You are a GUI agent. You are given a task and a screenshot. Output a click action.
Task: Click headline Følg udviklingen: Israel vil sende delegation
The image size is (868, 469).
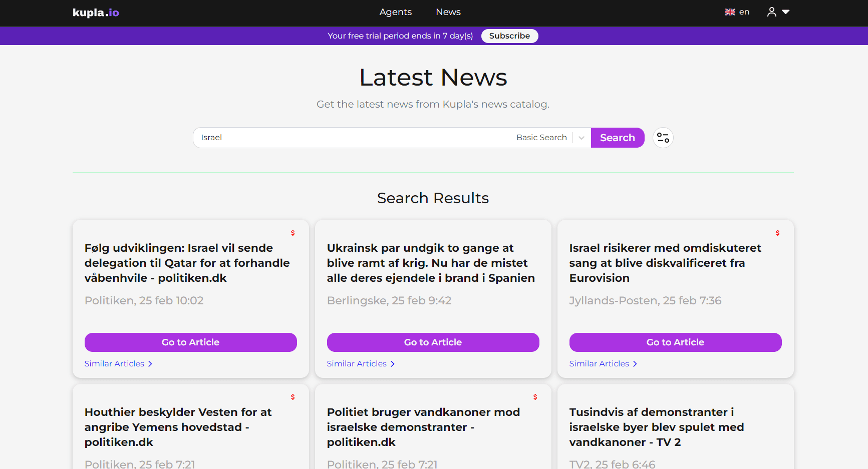tap(187, 263)
